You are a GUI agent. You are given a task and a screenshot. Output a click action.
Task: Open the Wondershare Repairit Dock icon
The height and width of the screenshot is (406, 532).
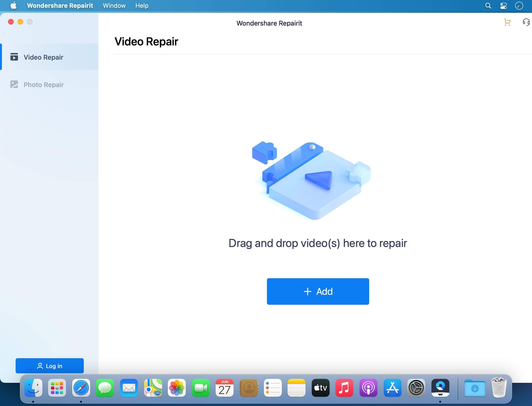(440, 388)
